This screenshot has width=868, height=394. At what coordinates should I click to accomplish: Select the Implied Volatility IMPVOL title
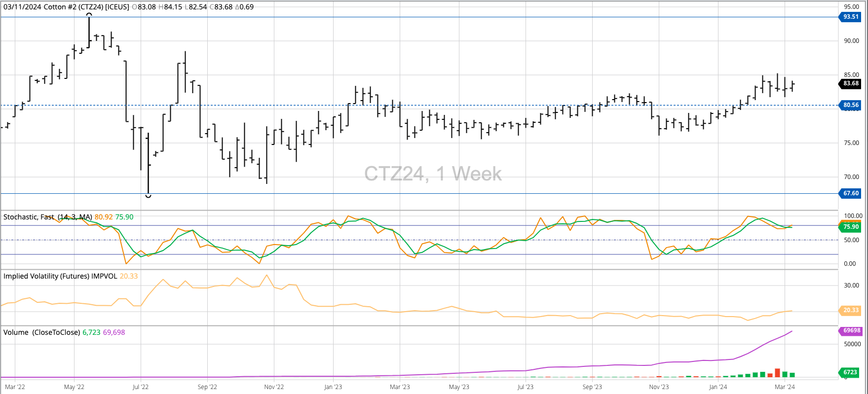pyautogui.click(x=60, y=276)
